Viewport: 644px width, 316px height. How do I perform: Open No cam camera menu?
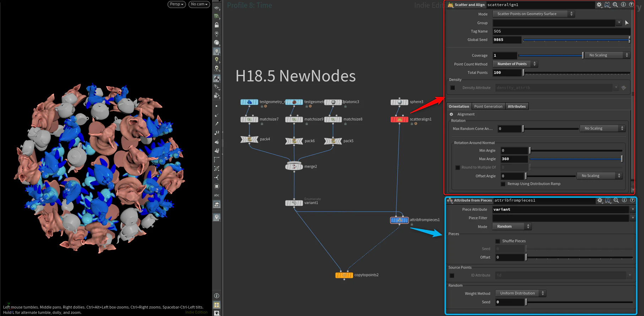point(199,4)
